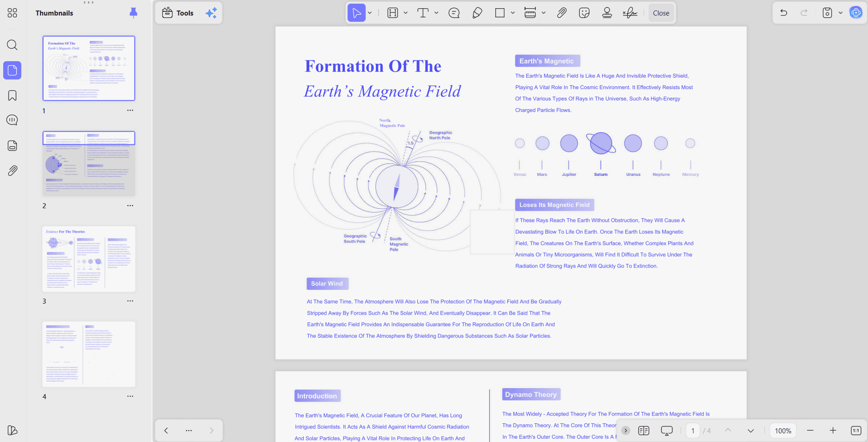The width and height of the screenshot is (868, 442).
Task: Go to previous view with left chevron
Action: pos(166,430)
